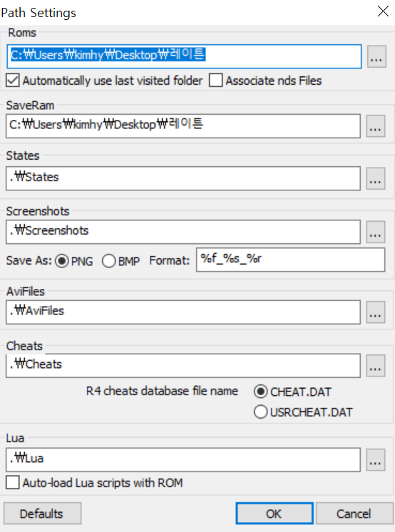Viewport: 395px width, 532px height.
Task: Click into the States path field
Action: point(183,178)
